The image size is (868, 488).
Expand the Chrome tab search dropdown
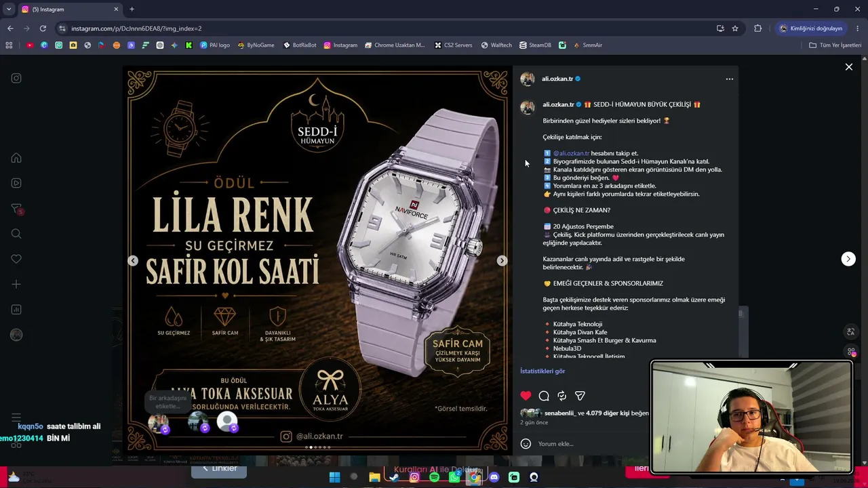point(9,9)
